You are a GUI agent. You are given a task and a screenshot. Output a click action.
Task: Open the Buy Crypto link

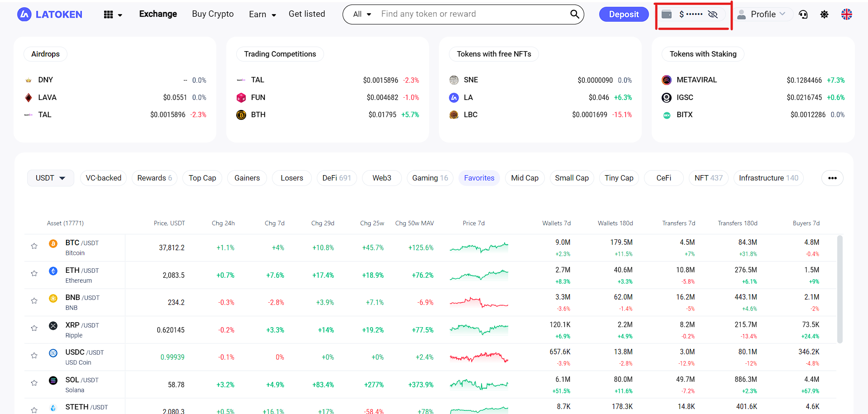point(213,14)
